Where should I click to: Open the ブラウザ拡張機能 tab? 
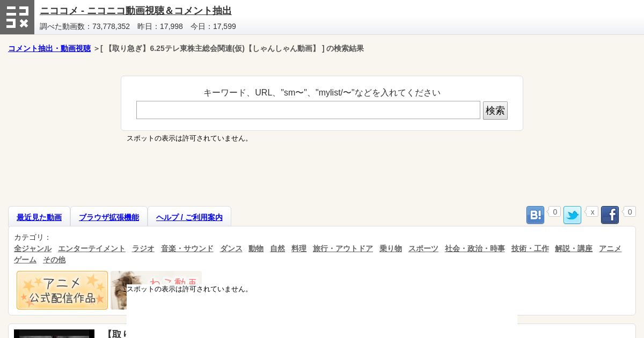pyautogui.click(x=109, y=217)
